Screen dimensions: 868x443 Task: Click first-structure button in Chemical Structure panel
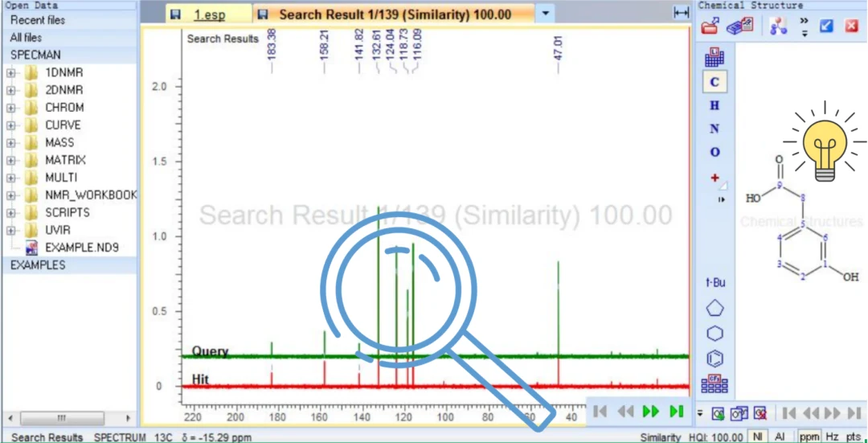[789, 413]
